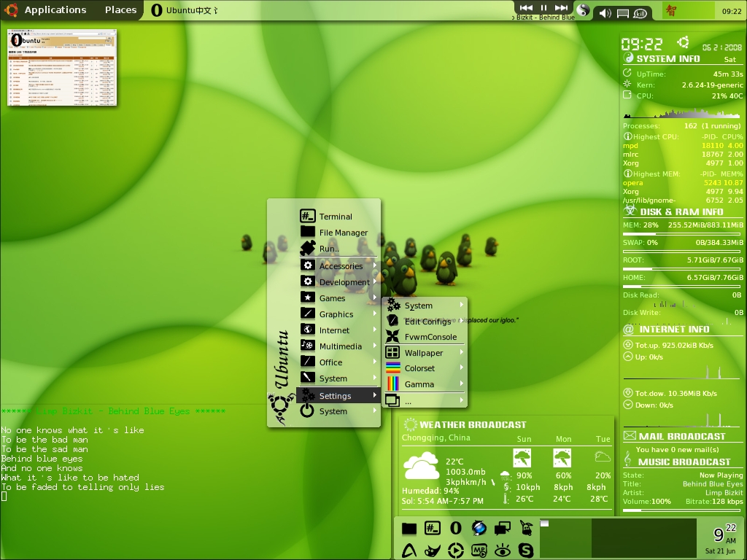
Task: Launch GIMP from the bottom dock
Action: 432,551
